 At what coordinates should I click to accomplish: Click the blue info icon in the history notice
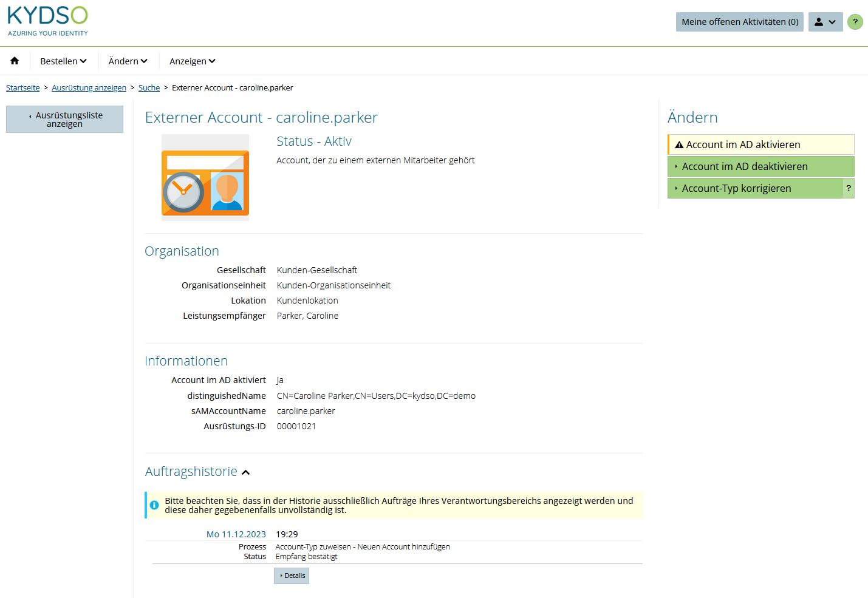pos(154,505)
